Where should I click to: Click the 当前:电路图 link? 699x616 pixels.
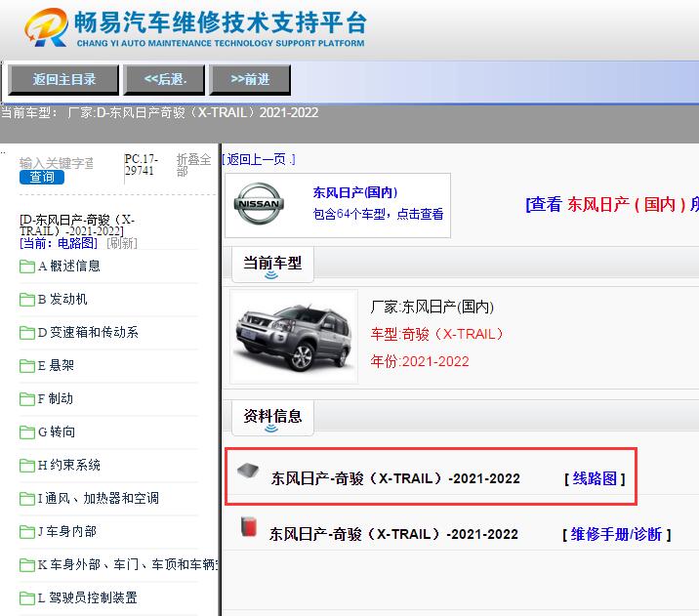click(x=59, y=243)
